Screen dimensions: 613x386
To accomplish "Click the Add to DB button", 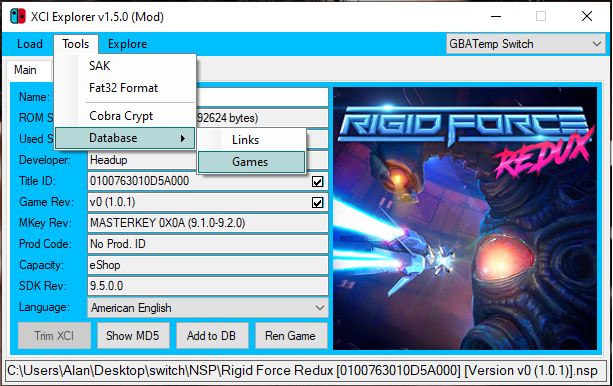I will click(x=212, y=336).
